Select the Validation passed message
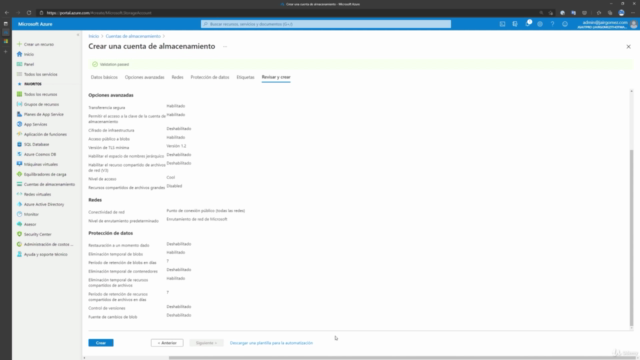Screen dimensions: 640x360 click(114, 64)
